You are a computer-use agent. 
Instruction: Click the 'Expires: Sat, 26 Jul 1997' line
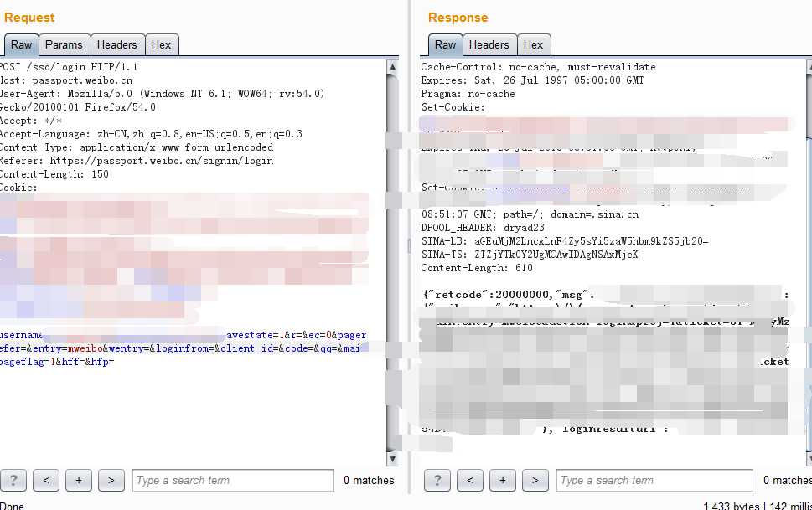[x=532, y=80]
